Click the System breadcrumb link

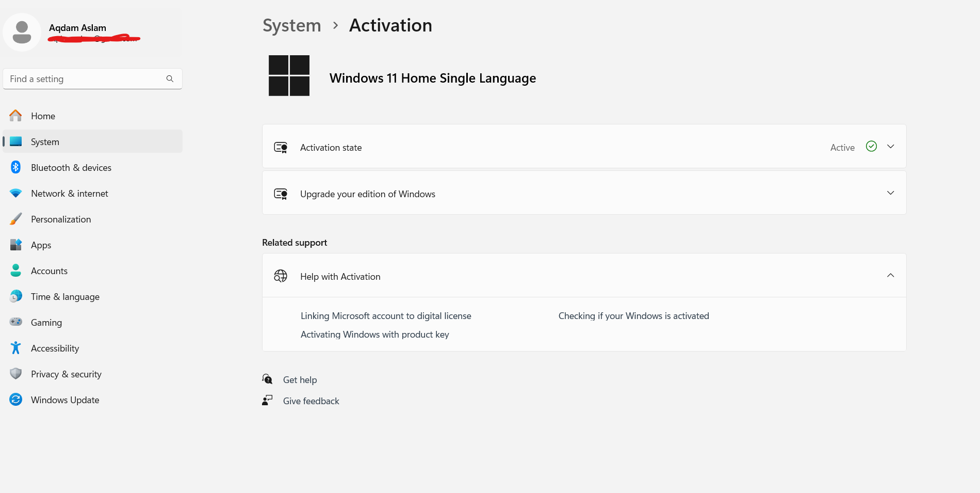[291, 25]
